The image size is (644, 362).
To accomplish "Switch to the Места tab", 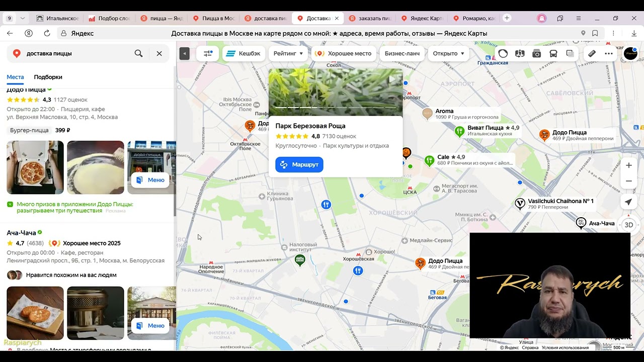I will [15, 77].
